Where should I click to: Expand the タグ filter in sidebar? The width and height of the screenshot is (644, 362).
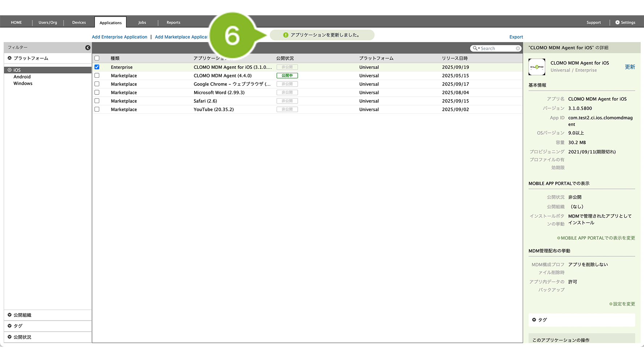click(10, 326)
